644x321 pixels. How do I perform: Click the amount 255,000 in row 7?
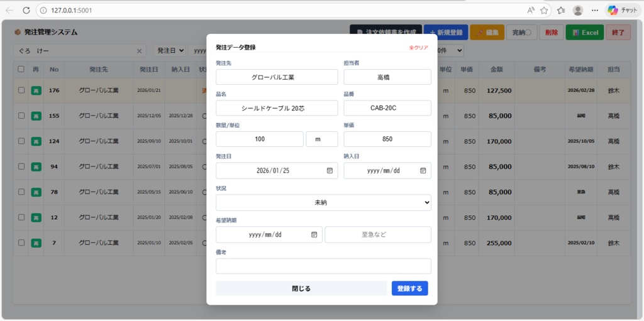coord(499,242)
